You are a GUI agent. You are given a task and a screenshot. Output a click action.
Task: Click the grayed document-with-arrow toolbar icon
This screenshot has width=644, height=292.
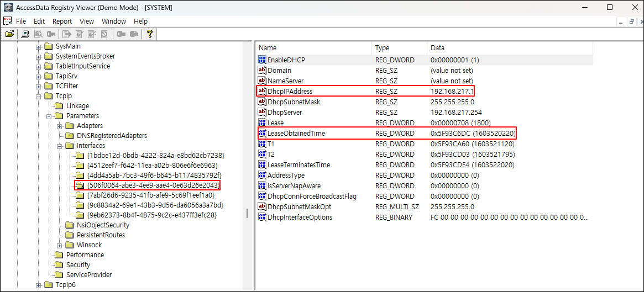[66, 34]
